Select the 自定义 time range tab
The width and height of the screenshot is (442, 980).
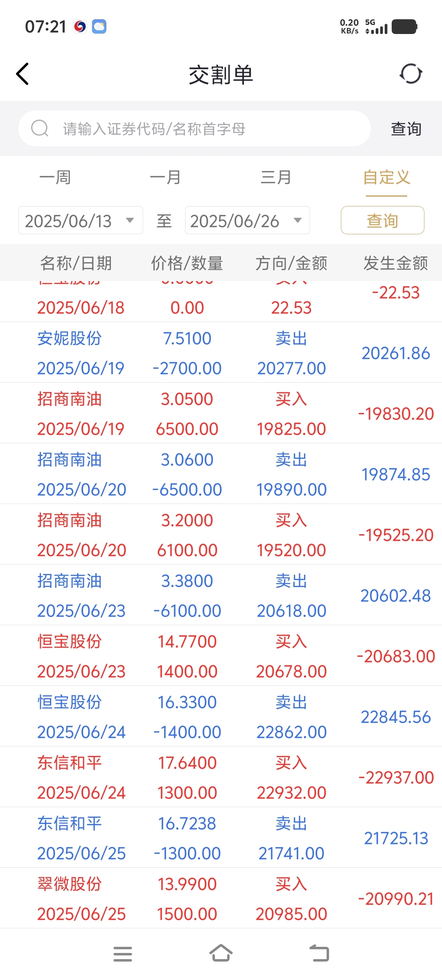coord(387,177)
